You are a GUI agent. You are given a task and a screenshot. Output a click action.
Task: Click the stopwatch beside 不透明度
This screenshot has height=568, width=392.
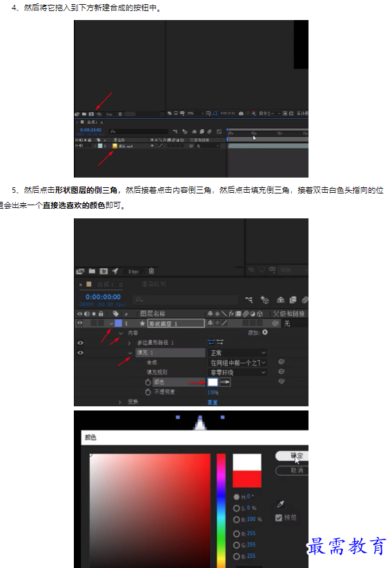pyautogui.click(x=148, y=392)
